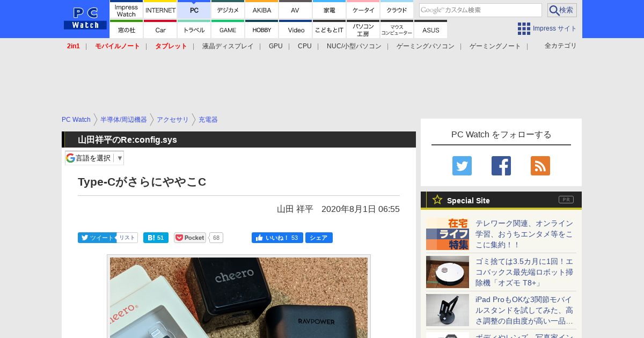
Task: Open the HOBBY site tab
Action: point(262,29)
